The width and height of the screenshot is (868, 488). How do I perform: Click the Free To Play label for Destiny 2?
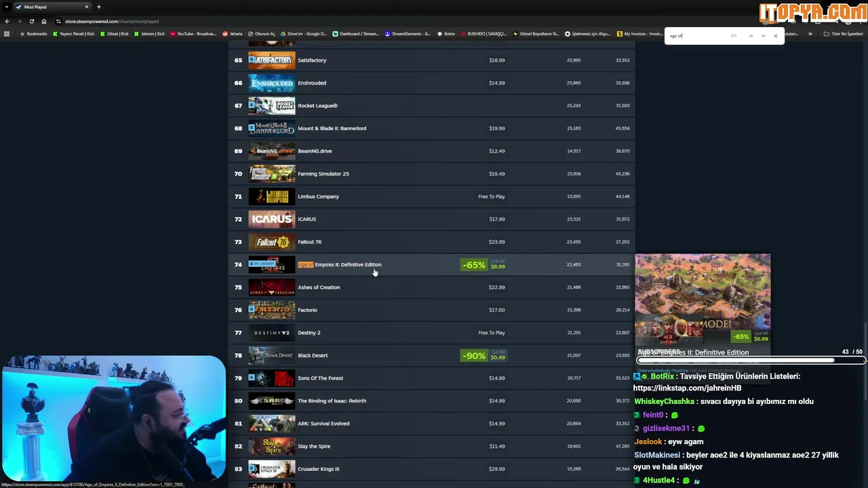[491, 333]
